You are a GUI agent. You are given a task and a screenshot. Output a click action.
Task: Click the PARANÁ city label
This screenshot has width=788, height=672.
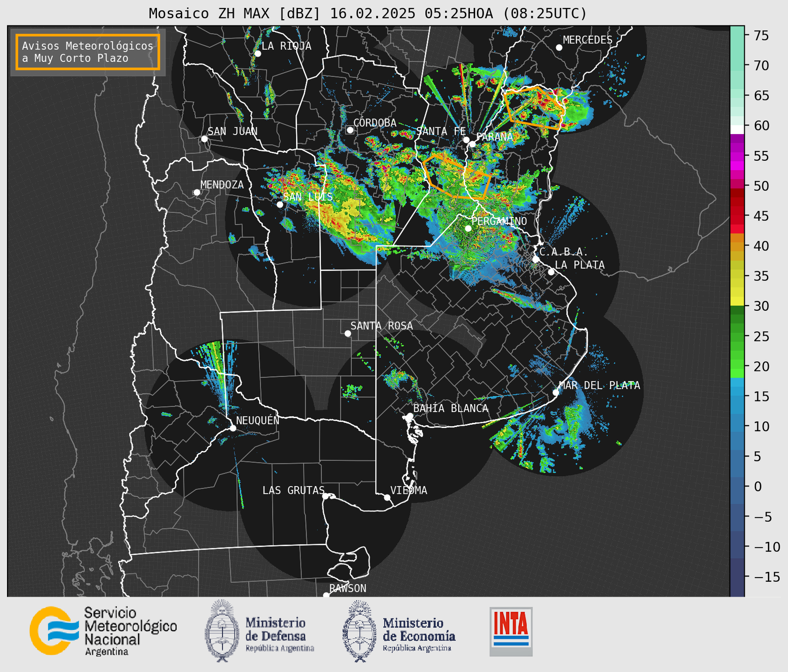pyautogui.click(x=495, y=137)
